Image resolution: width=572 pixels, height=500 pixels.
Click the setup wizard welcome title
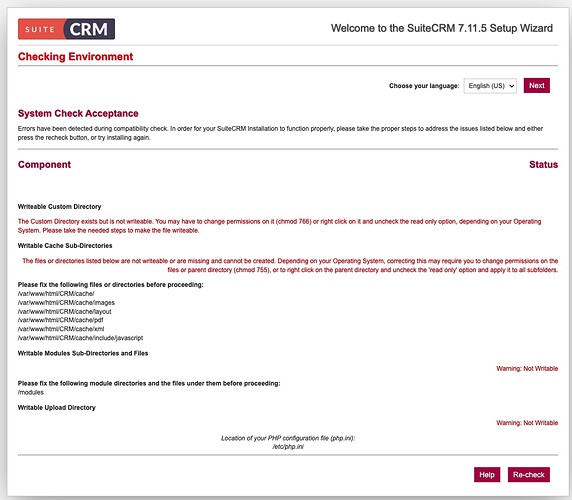(442, 28)
